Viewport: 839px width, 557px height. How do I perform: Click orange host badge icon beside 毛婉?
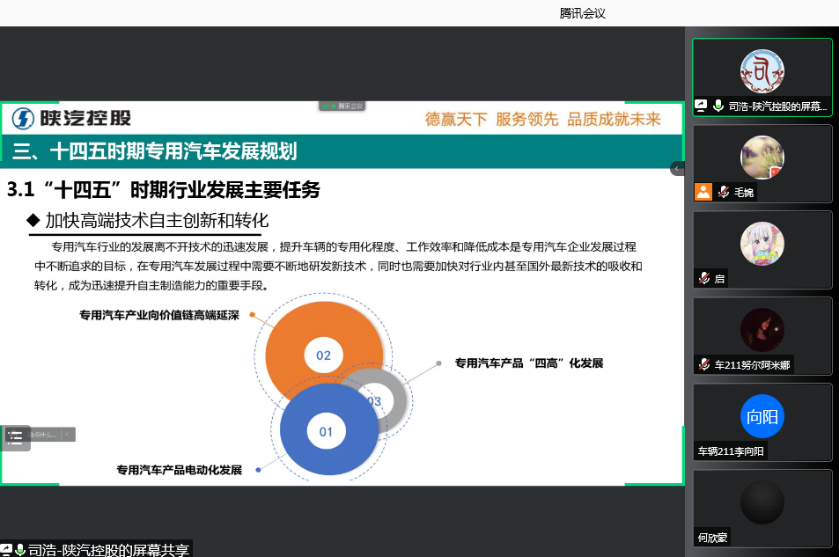(703, 192)
